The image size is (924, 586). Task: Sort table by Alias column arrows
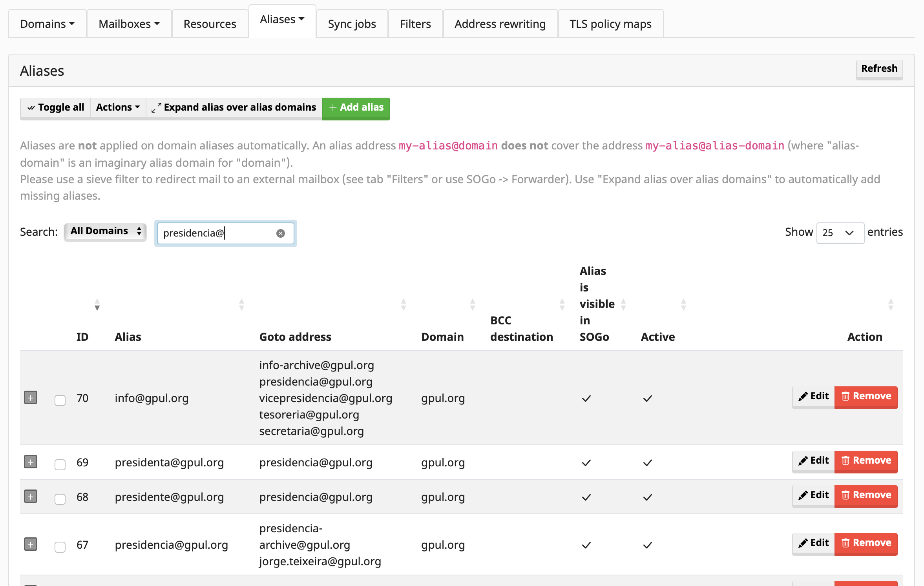coord(241,304)
